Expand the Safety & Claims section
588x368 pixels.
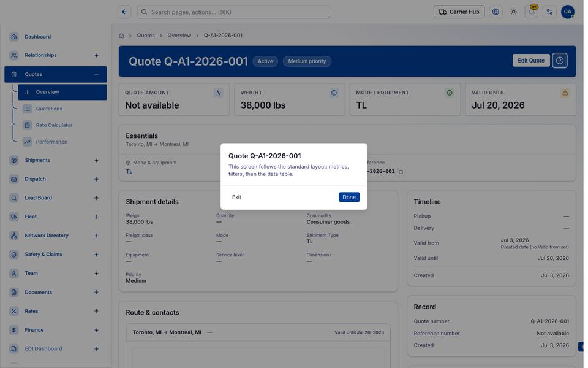[96, 255]
